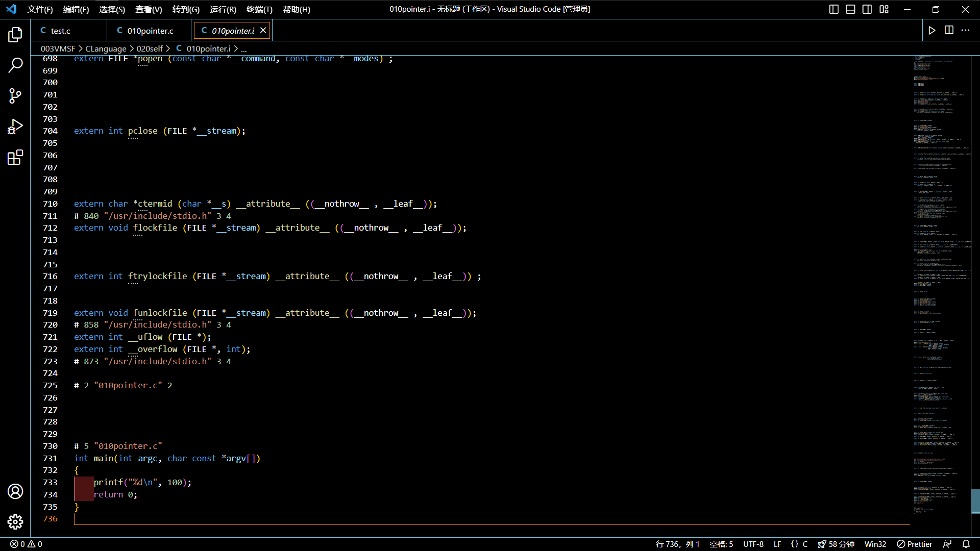Toggle secondary side bar layout icon
Image resolution: width=980 pixels, height=551 pixels.
point(867,9)
